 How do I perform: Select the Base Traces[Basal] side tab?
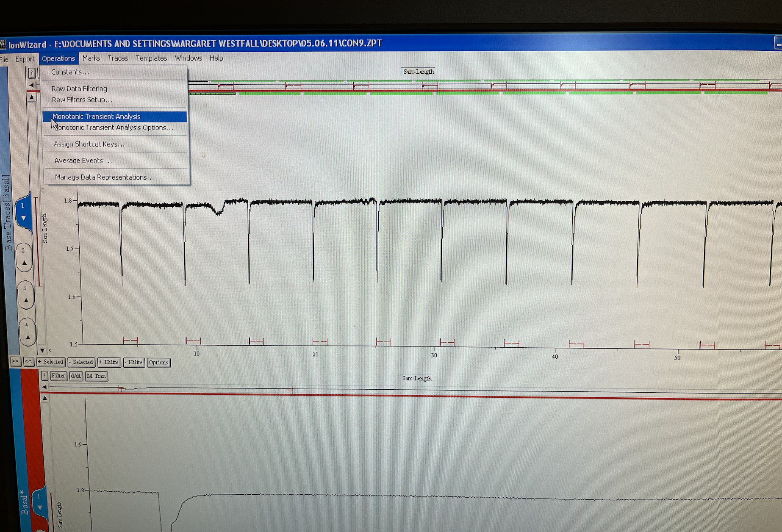tap(7, 213)
